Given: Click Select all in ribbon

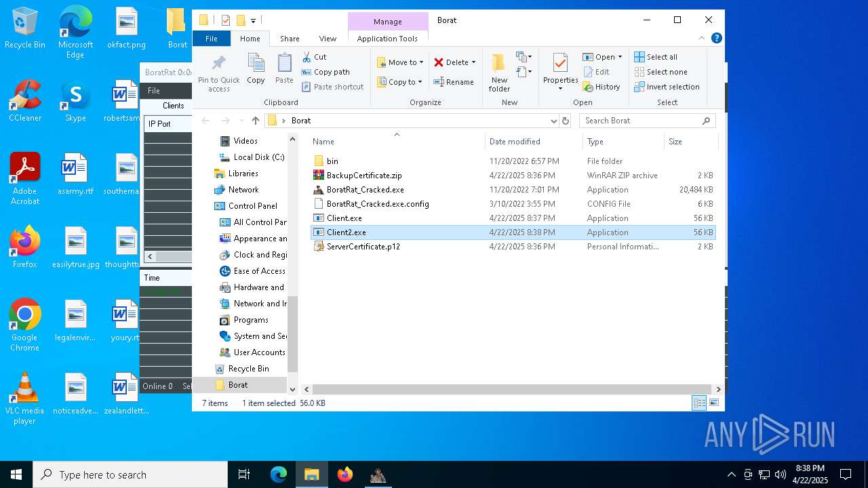Looking at the screenshot, I should pyautogui.click(x=656, y=57).
